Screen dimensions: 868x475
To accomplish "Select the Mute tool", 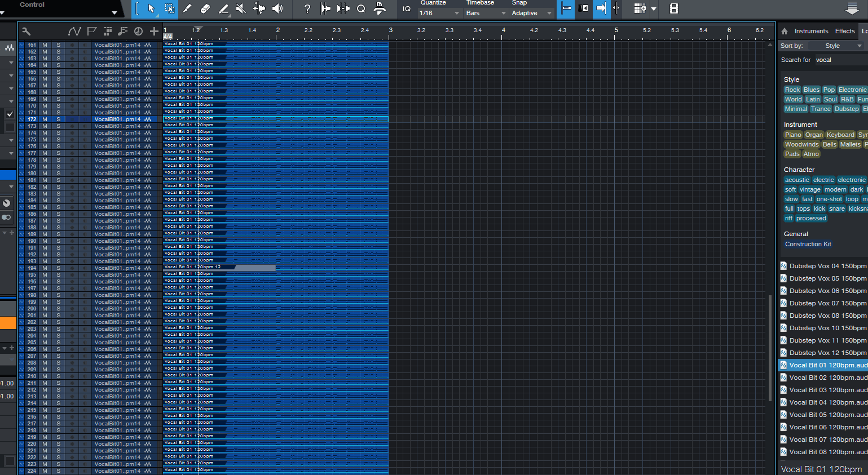I will (241, 8).
